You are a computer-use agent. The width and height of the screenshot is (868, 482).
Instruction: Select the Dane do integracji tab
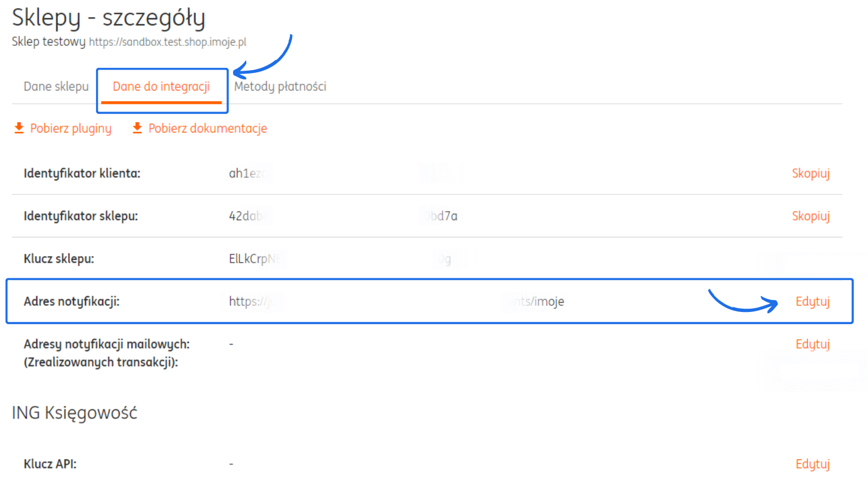161,87
